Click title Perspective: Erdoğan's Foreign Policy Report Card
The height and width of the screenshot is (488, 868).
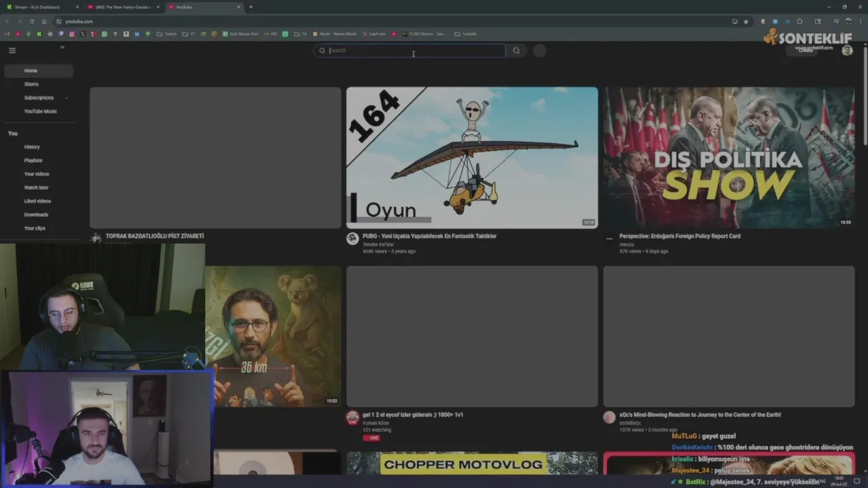click(x=679, y=236)
